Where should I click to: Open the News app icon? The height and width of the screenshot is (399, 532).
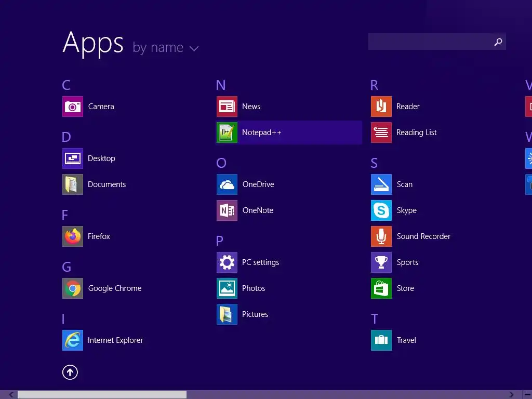227,107
